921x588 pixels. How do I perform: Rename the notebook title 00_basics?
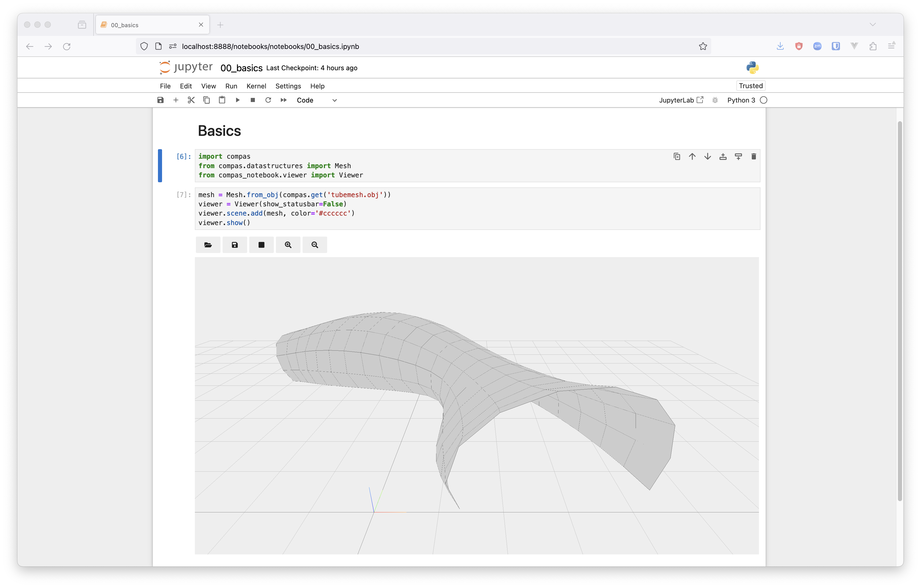pos(241,68)
